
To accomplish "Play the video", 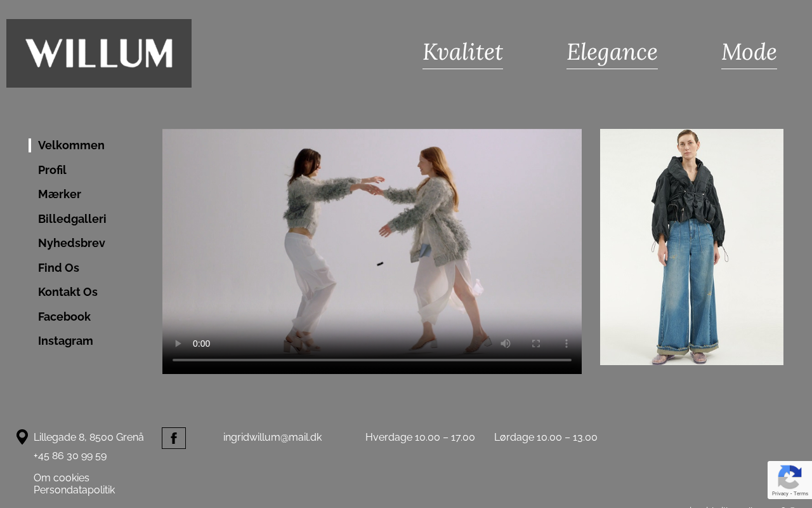I will [x=178, y=344].
